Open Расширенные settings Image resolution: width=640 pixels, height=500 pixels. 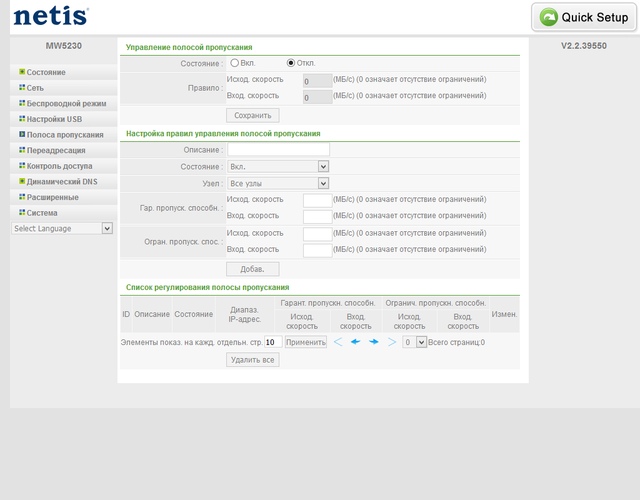[53, 197]
